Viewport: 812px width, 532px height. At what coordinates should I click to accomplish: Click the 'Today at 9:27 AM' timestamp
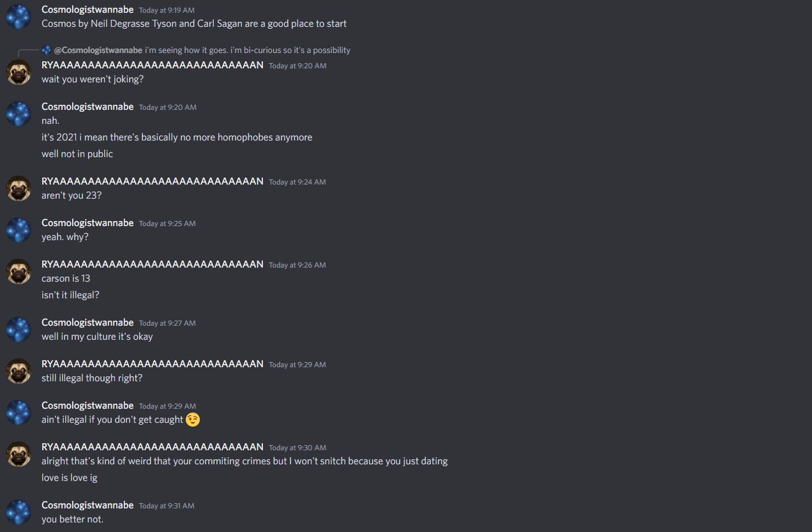point(167,323)
